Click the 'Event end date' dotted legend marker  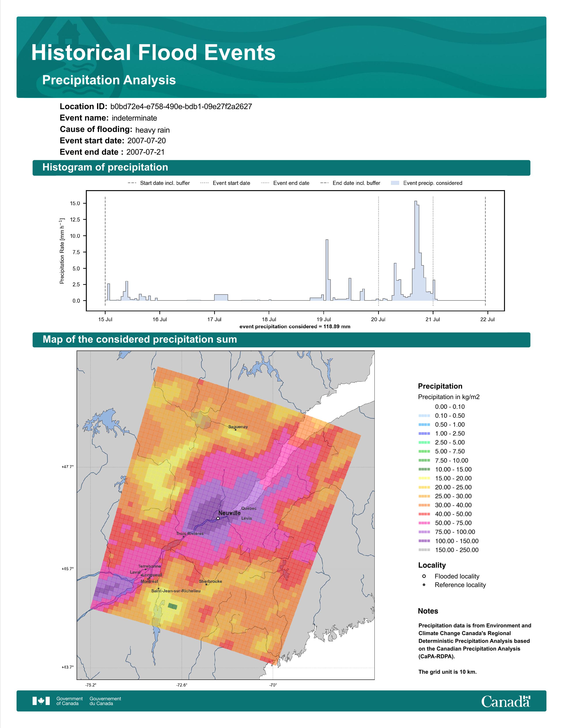click(265, 183)
